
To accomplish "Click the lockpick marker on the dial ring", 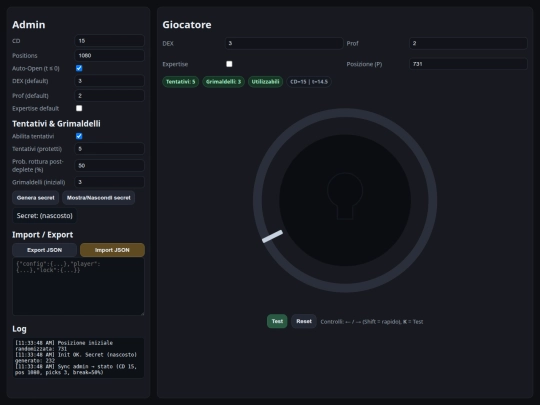I will 272,237.
